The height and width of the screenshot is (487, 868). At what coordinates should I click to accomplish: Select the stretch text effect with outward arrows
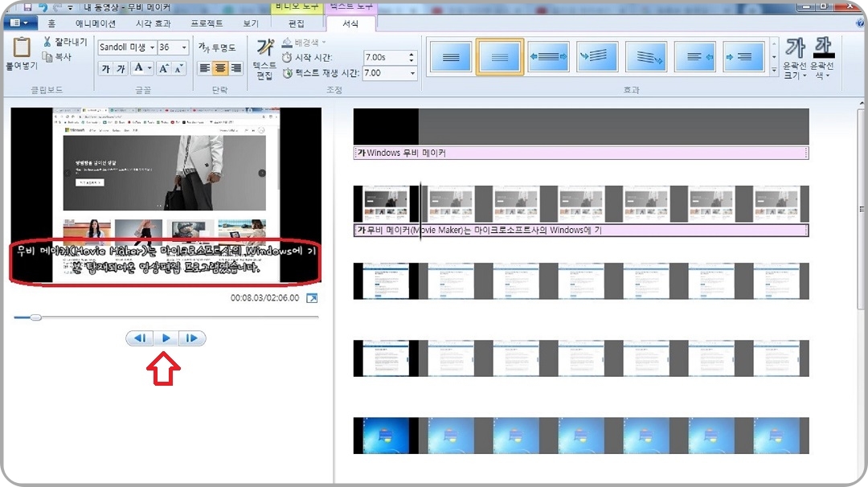click(x=548, y=56)
